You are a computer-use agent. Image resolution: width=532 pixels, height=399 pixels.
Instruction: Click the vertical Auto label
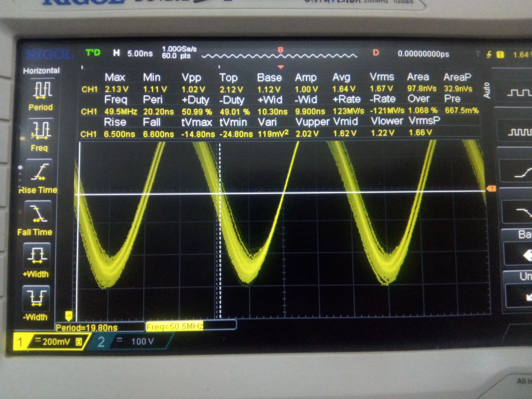point(487,90)
